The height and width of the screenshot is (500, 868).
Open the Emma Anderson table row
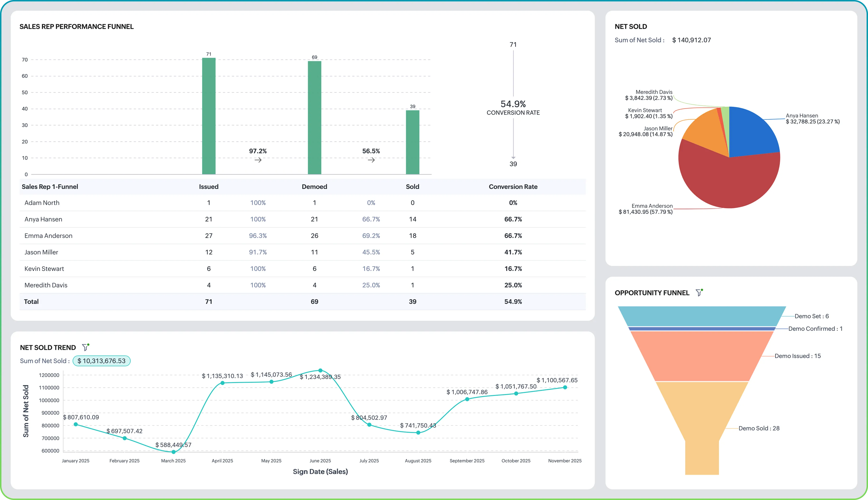coord(48,236)
